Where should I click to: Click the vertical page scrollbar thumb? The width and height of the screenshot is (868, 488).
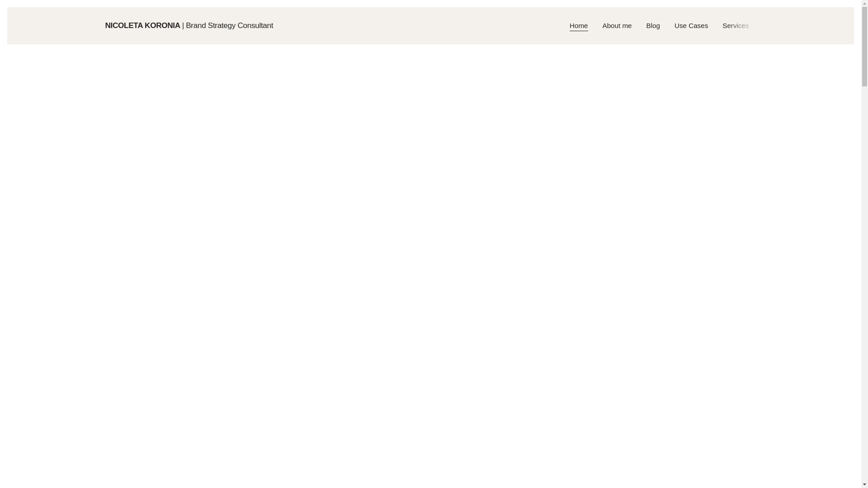[x=864, y=46]
